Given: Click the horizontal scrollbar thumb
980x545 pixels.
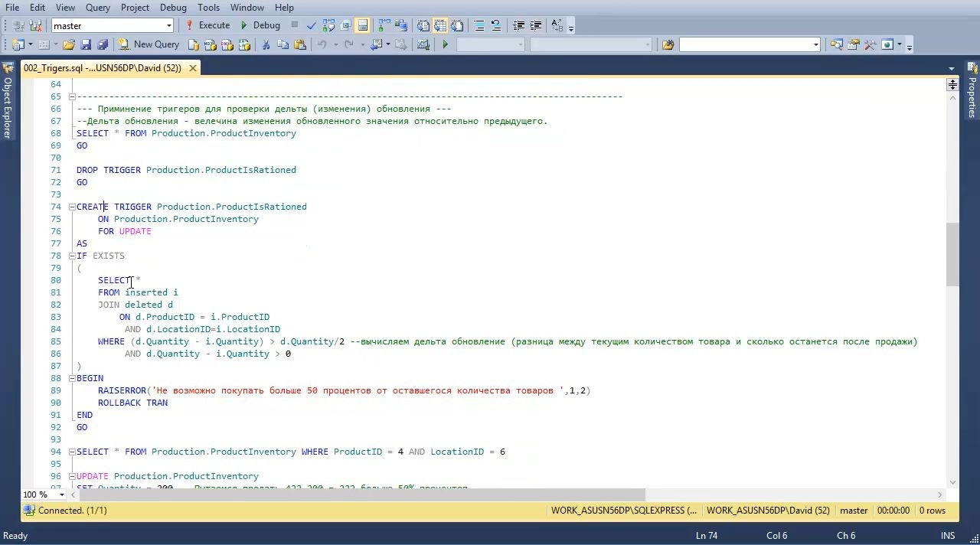Looking at the screenshot, I should (364, 494).
